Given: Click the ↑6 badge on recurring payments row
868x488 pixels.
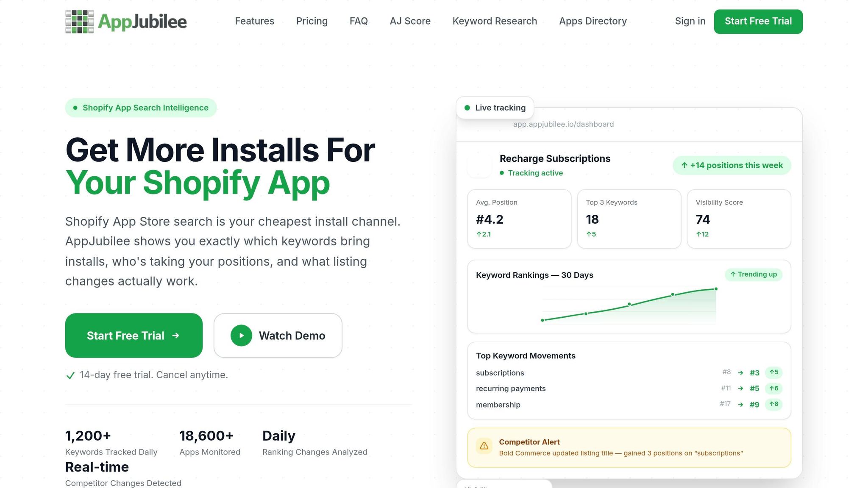Looking at the screenshot, I should click(x=773, y=388).
